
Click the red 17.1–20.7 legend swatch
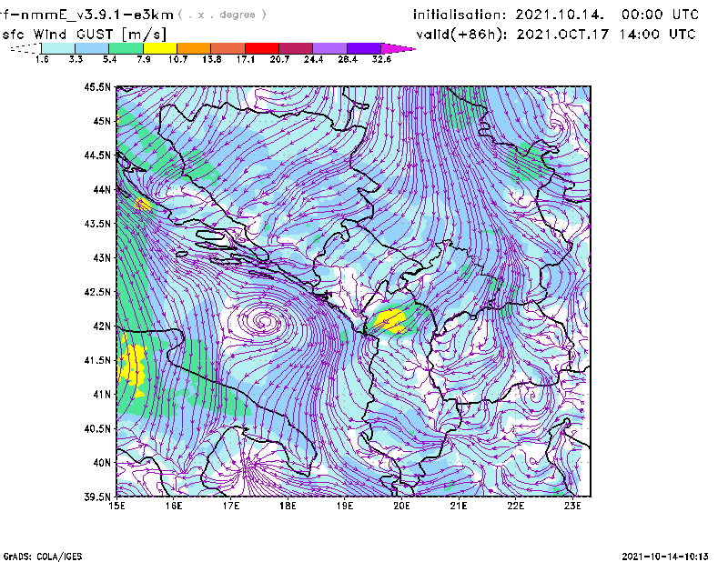(262, 48)
